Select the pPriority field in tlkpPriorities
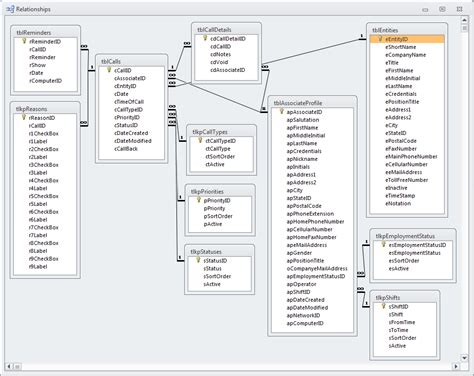 (x=214, y=208)
